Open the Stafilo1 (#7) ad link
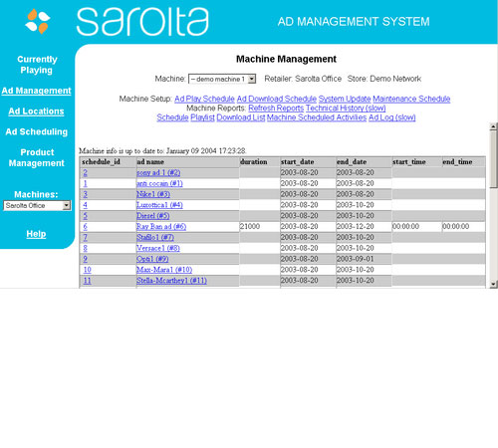 coord(155,238)
